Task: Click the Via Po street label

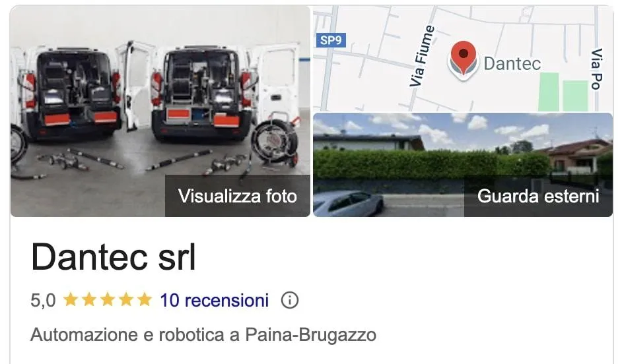Action: 597,69
